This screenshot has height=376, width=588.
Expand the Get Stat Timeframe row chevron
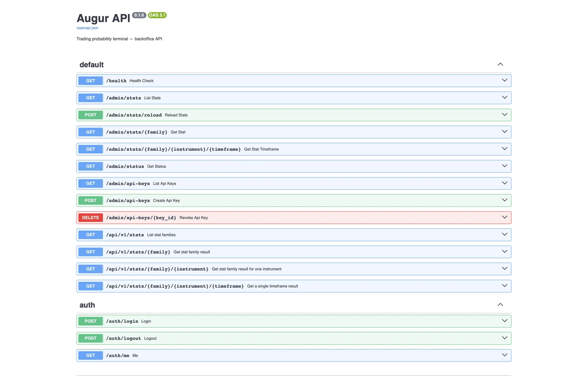tap(505, 148)
